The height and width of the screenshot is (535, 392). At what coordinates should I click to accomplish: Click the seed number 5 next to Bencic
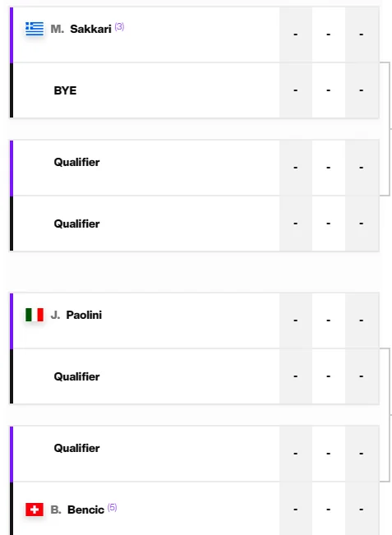point(113,507)
